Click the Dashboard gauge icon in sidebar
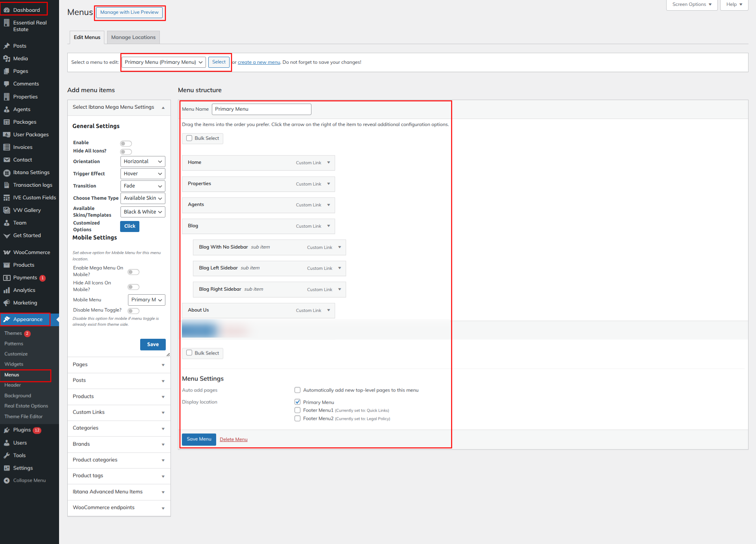Screen dimensions: 756x544 (x=7, y=10)
